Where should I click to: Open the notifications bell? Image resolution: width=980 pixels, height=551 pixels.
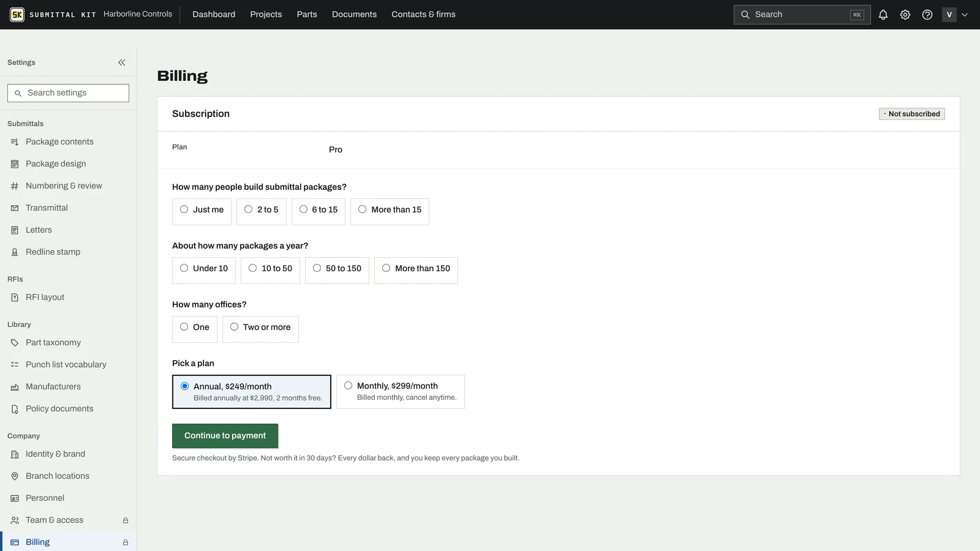point(883,15)
